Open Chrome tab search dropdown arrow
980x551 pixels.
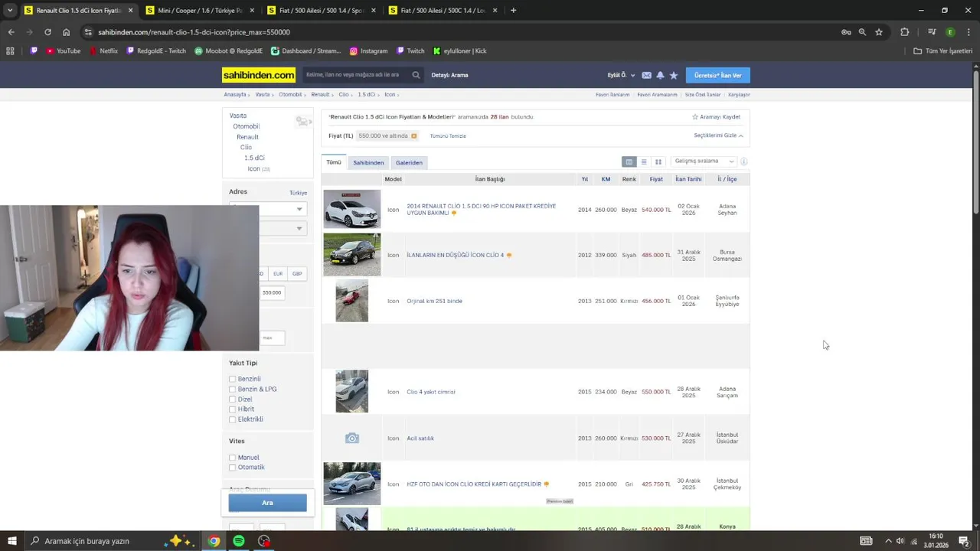(x=10, y=11)
